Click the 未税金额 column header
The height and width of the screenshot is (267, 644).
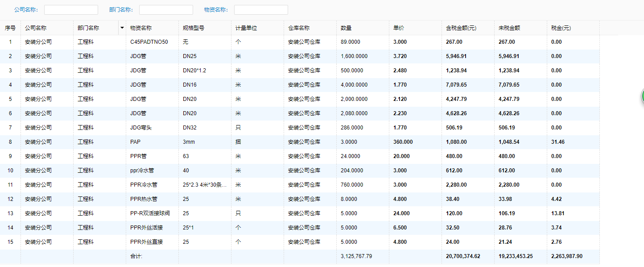[x=520, y=28]
